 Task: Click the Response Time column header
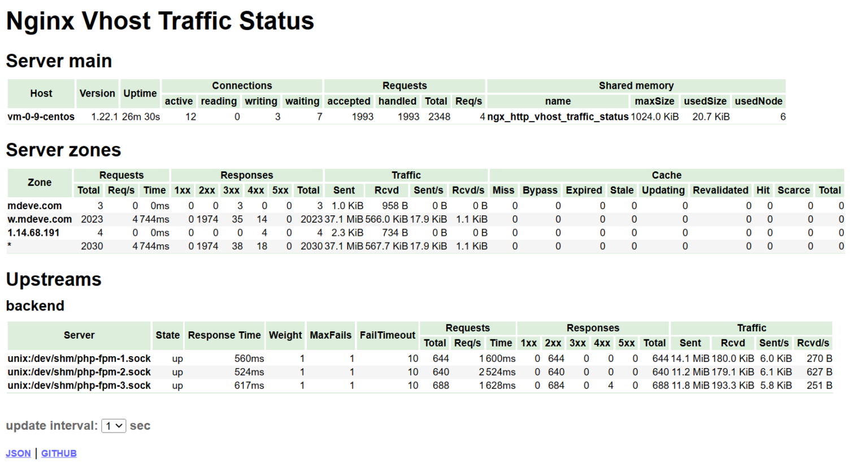224,335
